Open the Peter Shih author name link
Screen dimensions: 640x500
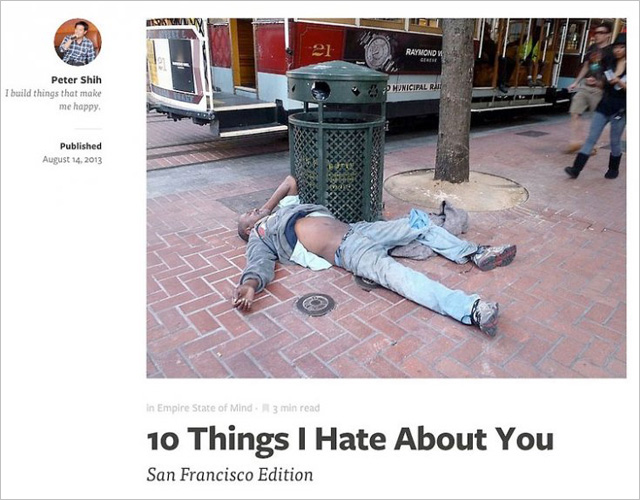point(76,80)
